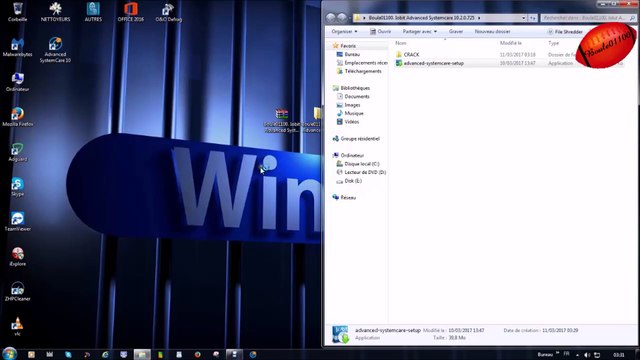Show hidden tray icons arrow
The width and height of the screenshot is (640, 360).
coord(577,355)
